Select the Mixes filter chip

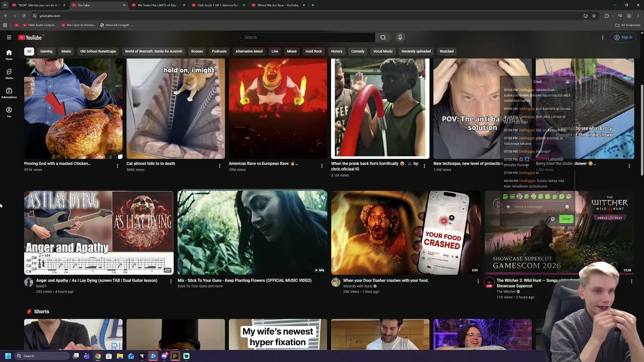pos(292,51)
